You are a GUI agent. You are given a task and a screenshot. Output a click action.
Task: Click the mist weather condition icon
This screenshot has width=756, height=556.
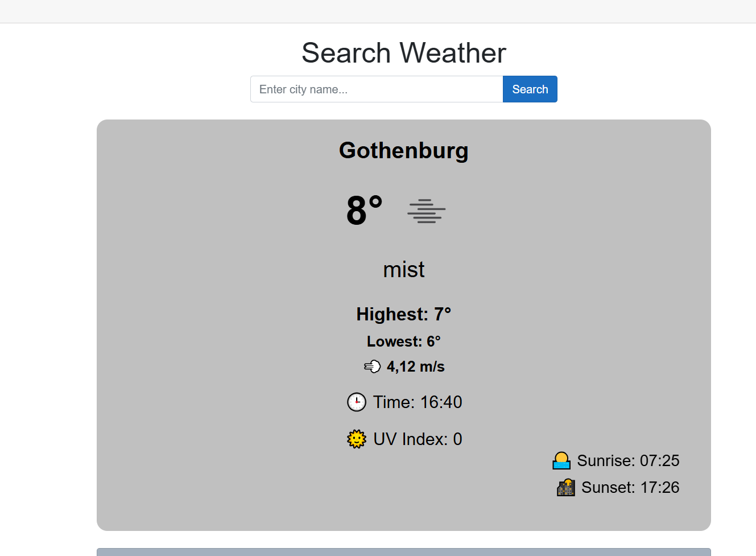click(x=426, y=211)
